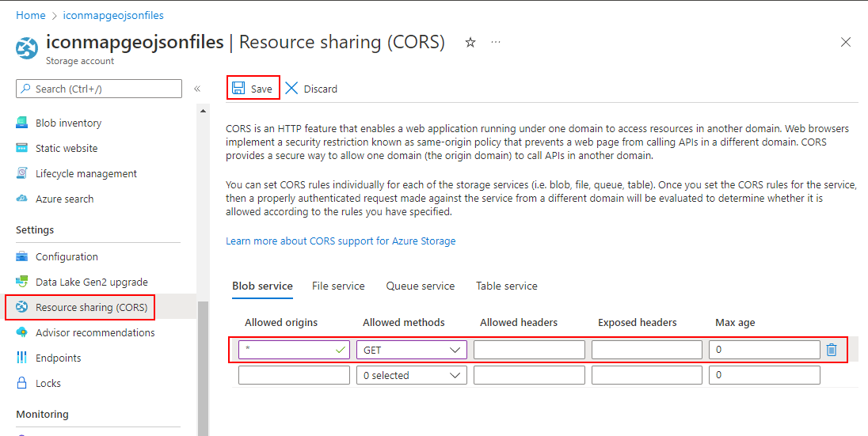The height and width of the screenshot is (436, 868).
Task: Click the storage account icon beside the title
Action: coord(27,48)
